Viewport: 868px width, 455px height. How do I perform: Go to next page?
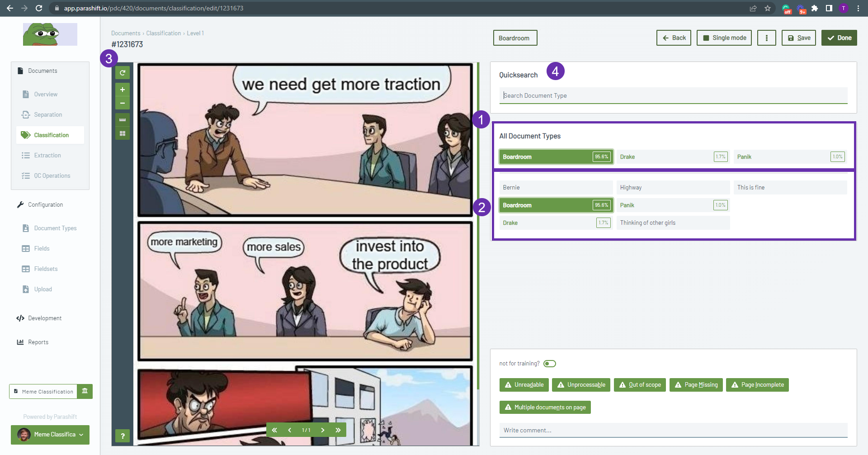coord(322,430)
